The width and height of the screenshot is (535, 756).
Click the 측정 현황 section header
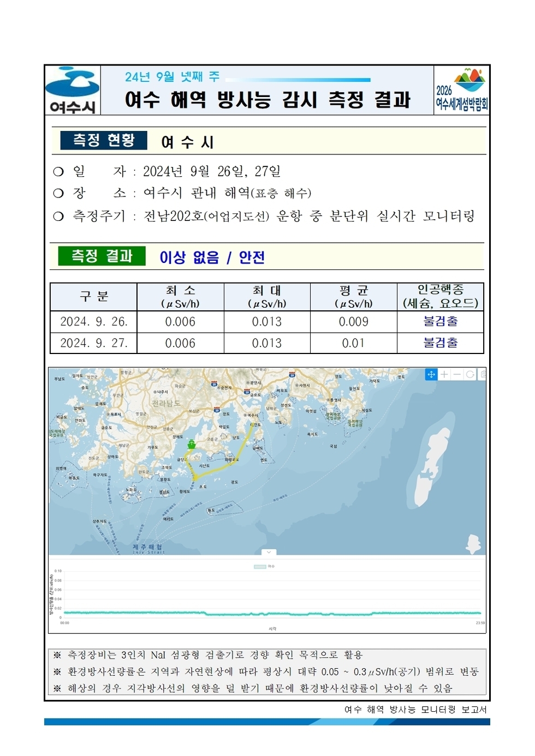click(x=103, y=139)
